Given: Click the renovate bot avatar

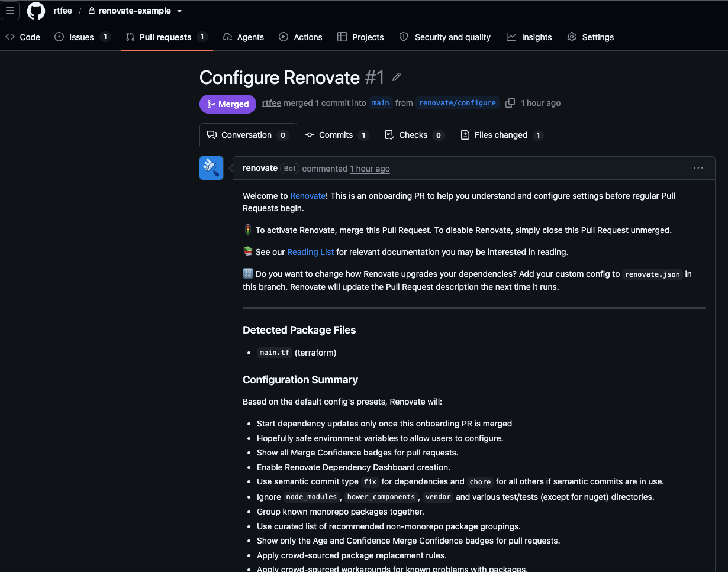Looking at the screenshot, I should pyautogui.click(x=211, y=168).
